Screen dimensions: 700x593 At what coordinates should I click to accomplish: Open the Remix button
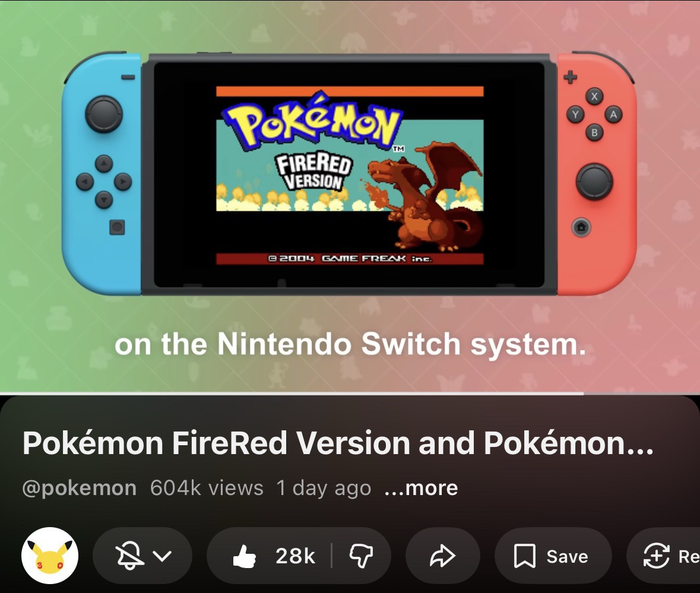pyautogui.click(x=664, y=556)
